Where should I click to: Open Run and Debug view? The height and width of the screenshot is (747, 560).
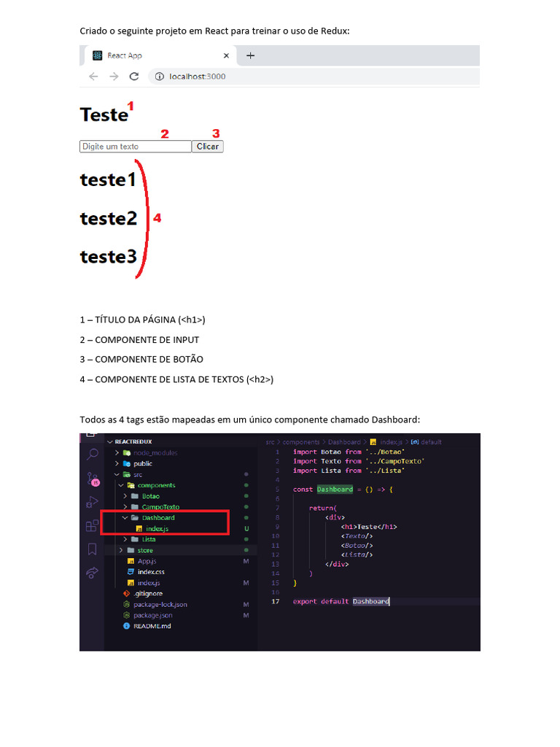(92, 502)
